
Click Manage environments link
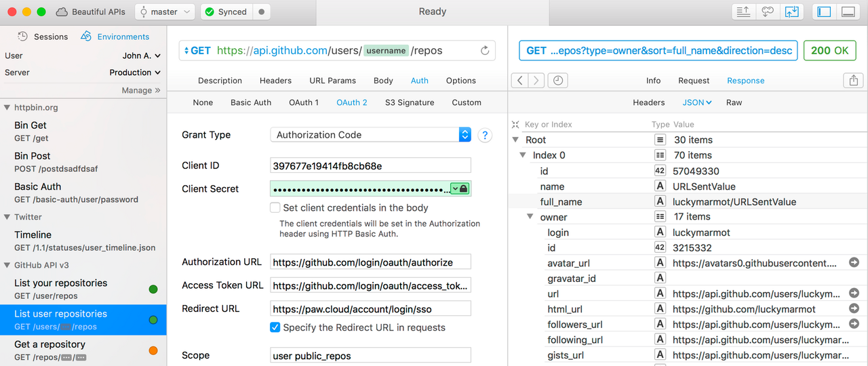pos(141,90)
